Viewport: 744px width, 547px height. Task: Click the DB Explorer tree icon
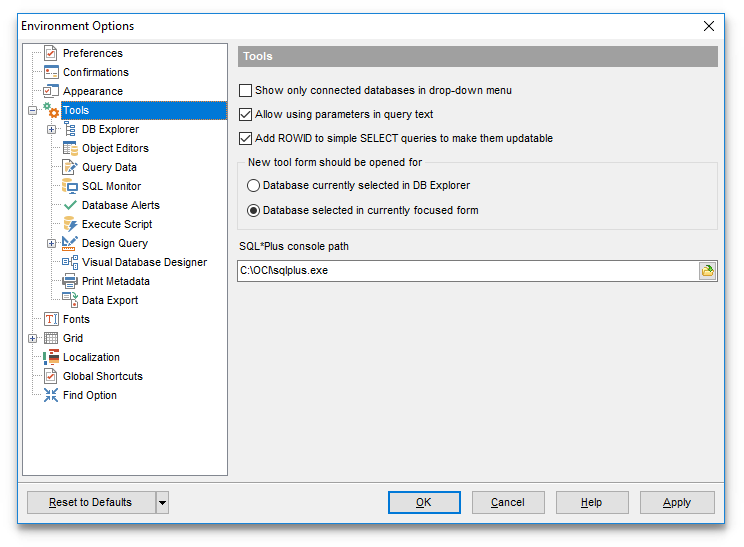[x=70, y=129]
